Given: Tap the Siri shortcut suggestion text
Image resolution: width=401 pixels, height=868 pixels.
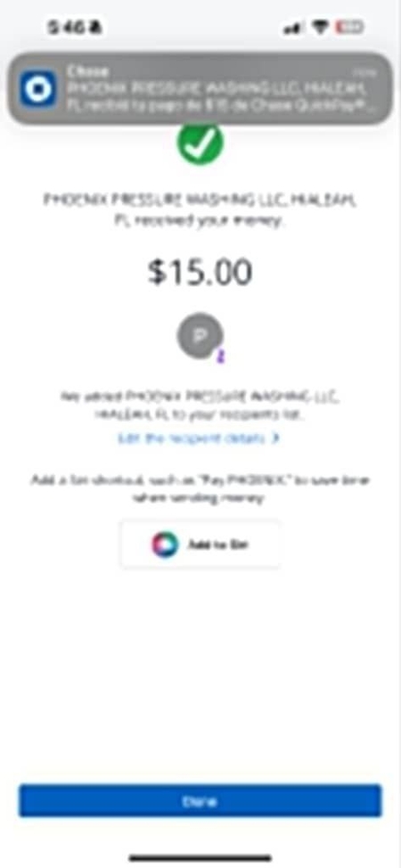Looking at the screenshot, I should pos(200,488).
